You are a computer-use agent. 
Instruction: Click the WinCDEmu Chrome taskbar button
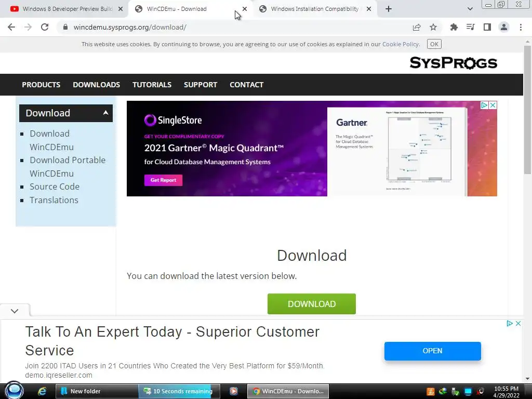tap(288, 391)
